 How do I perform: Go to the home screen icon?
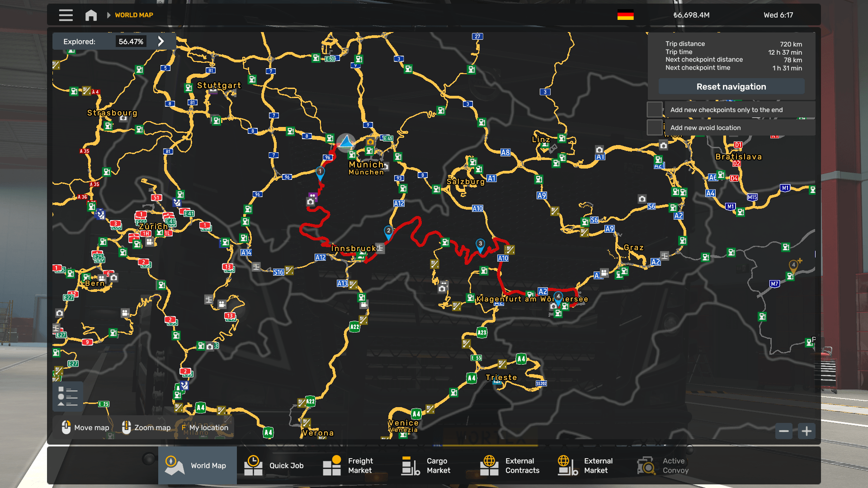pyautogui.click(x=91, y=15)
